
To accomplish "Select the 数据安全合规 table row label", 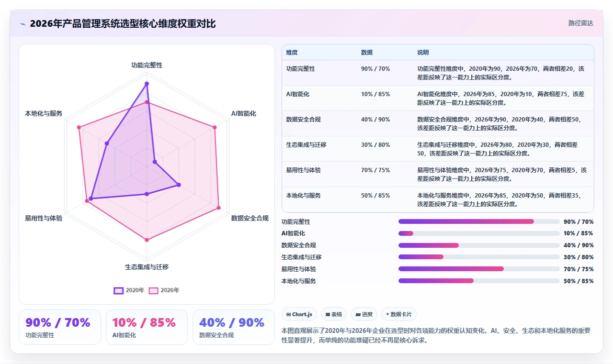I will [304, 120].
